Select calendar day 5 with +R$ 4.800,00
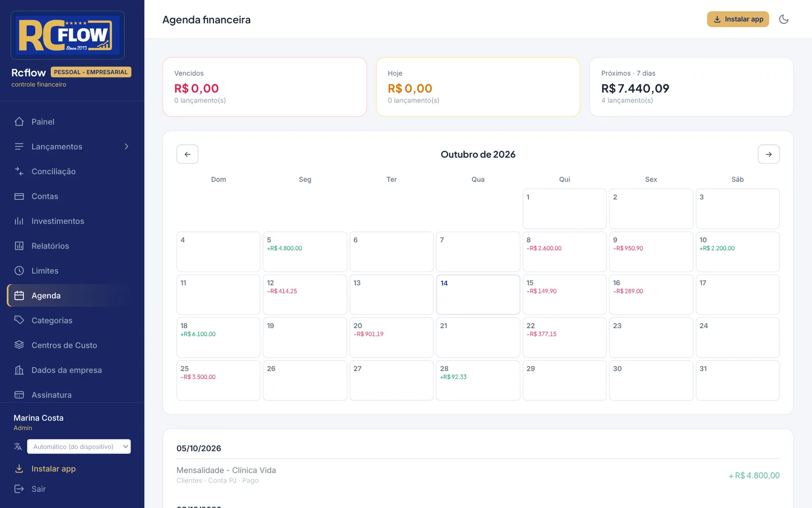This screenshot has width=812, height=508. pos(305,251)
